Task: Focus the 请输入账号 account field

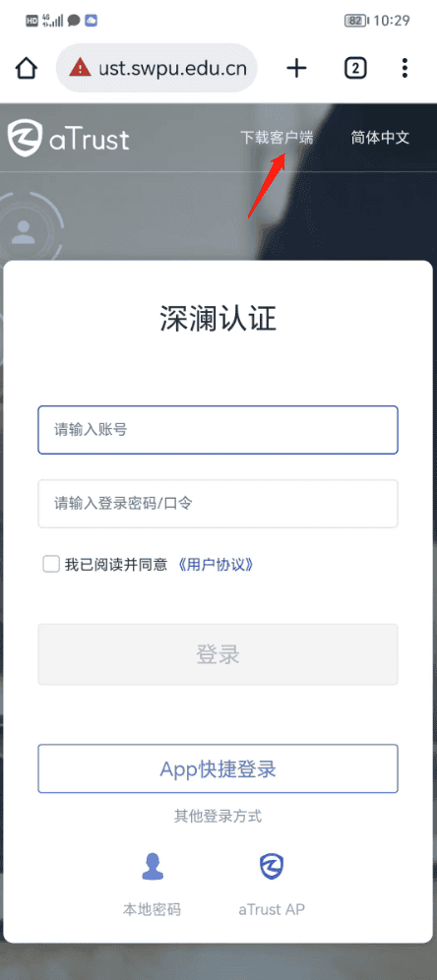Action: [x=218, y=430]
